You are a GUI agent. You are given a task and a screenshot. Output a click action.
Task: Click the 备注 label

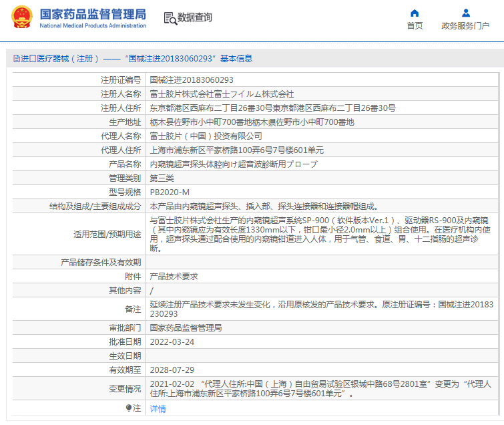click(133, 309)
